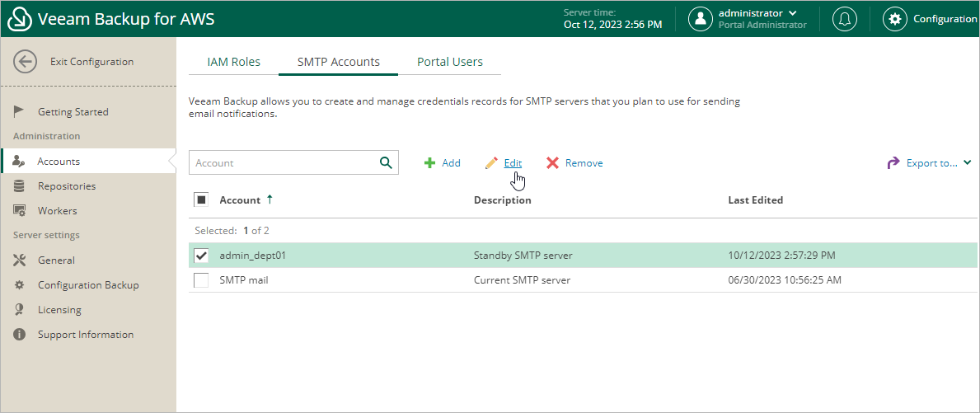
Task: Open Licensing in the sidebar
Action: pos(59,310)
